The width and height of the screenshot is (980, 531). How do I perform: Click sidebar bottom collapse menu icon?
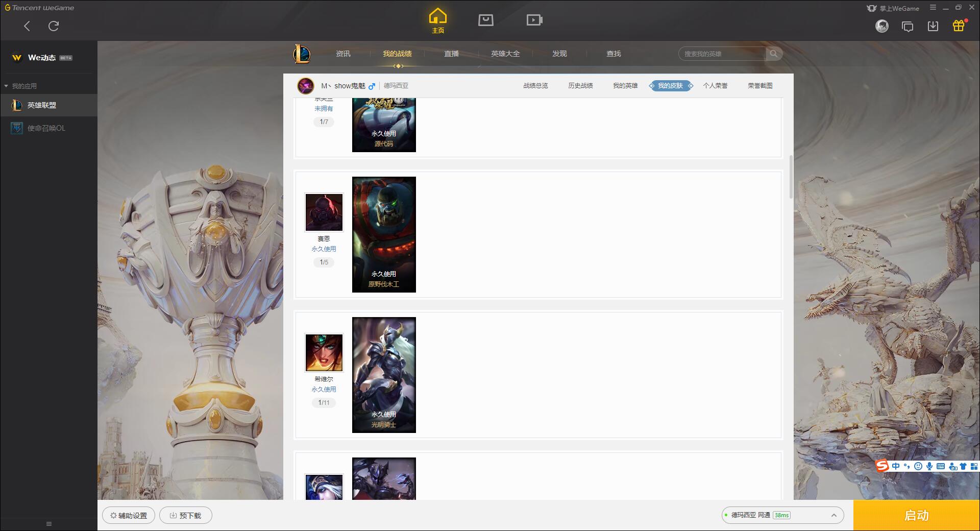tap(49, 524)
